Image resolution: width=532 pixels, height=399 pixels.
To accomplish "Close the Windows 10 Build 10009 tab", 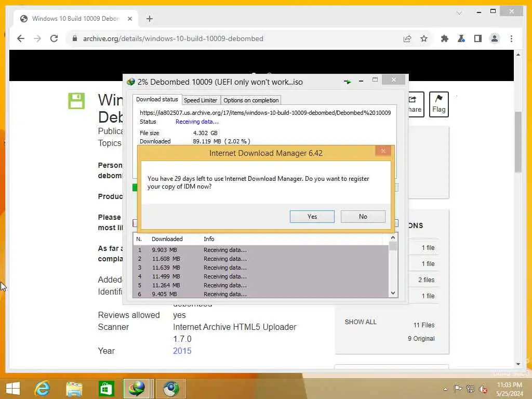I will tap(129, 19).
